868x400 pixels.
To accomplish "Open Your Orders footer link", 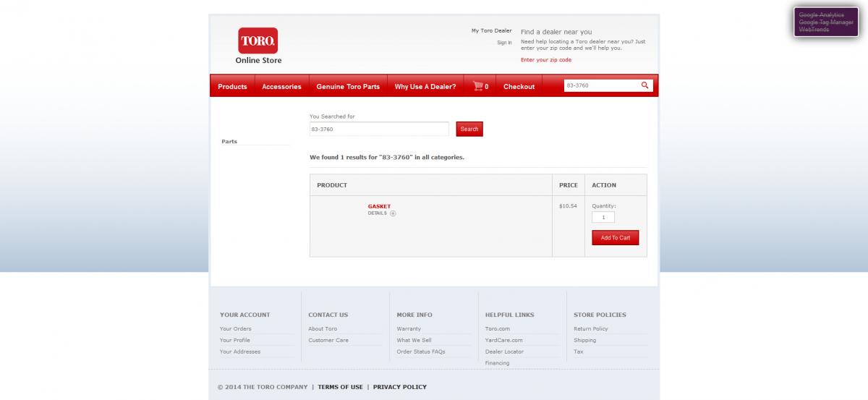I will (x=236, y=328).
